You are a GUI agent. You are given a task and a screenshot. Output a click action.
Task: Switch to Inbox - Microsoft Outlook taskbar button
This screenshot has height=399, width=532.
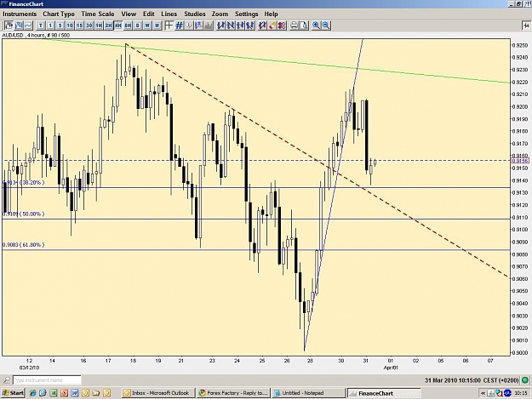coord(158,393)
